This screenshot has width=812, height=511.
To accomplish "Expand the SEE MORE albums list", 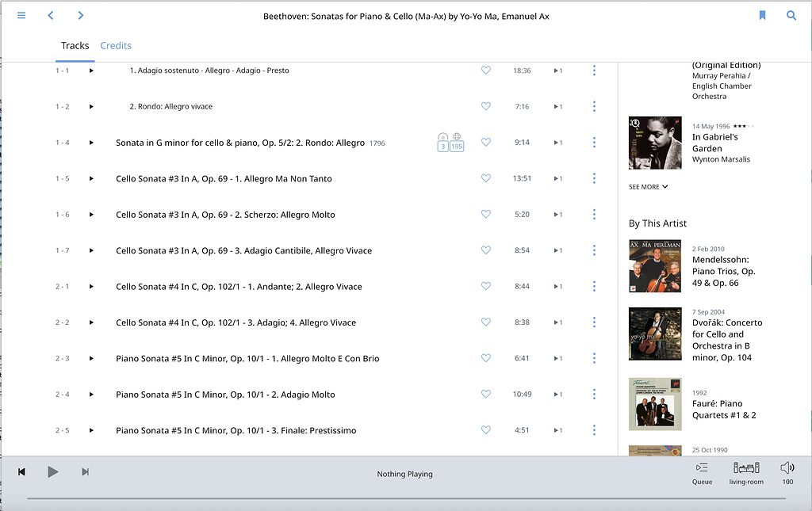I will pyautogui.click(x=649, y=187).
